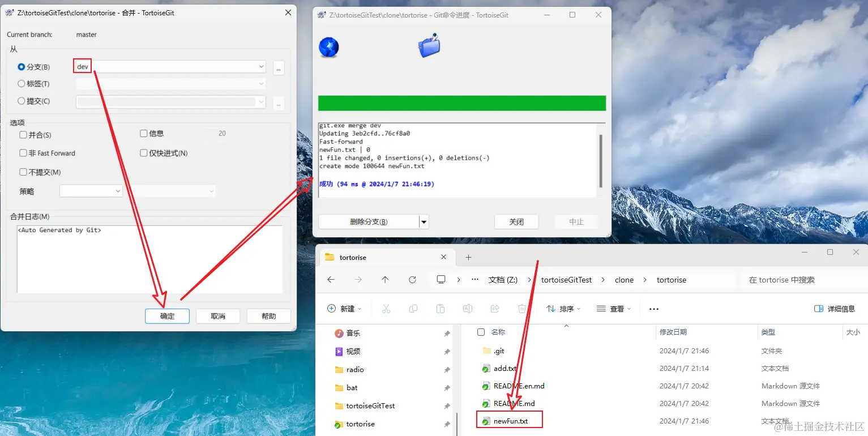Click the blue folder icon in Git progress window

tap(429, 46)
